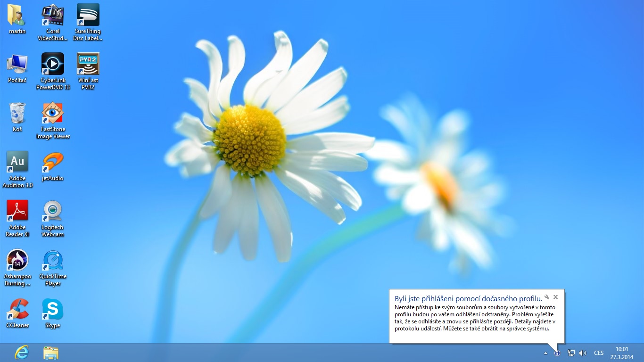Close the temporary profile notification balloon

click(556, 297)
